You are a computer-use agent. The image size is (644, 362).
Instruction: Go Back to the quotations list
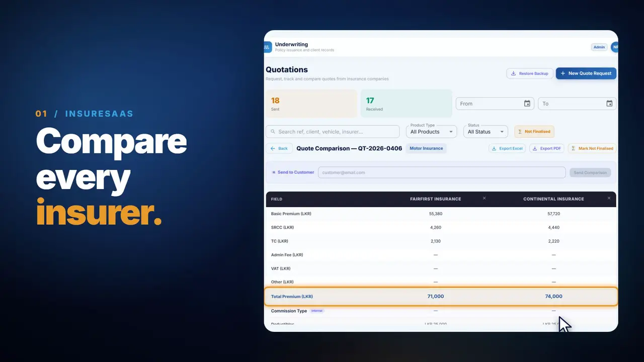pyautogui.click(x=279, y=148)
